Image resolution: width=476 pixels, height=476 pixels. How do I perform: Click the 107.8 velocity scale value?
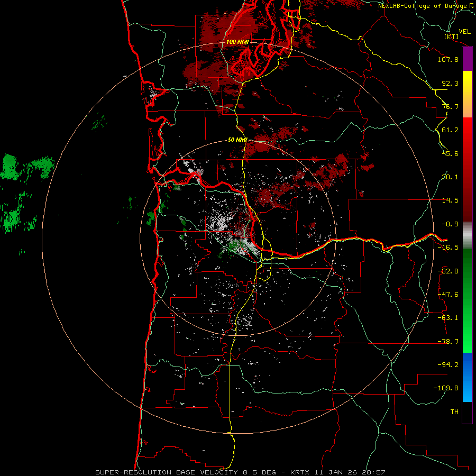448,59
